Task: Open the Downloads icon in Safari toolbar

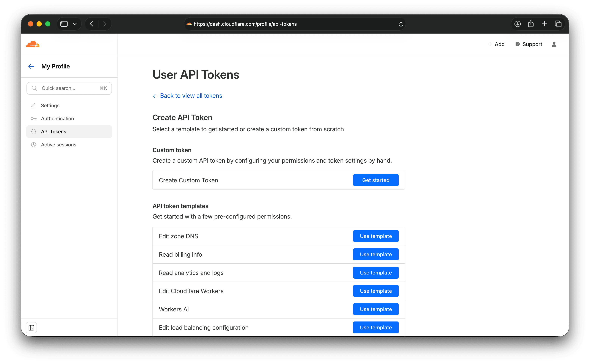Action: coord(517,24)
